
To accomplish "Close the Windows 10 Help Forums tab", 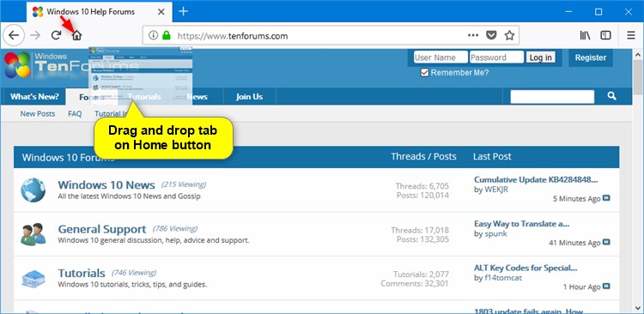I will click(161, 12).
